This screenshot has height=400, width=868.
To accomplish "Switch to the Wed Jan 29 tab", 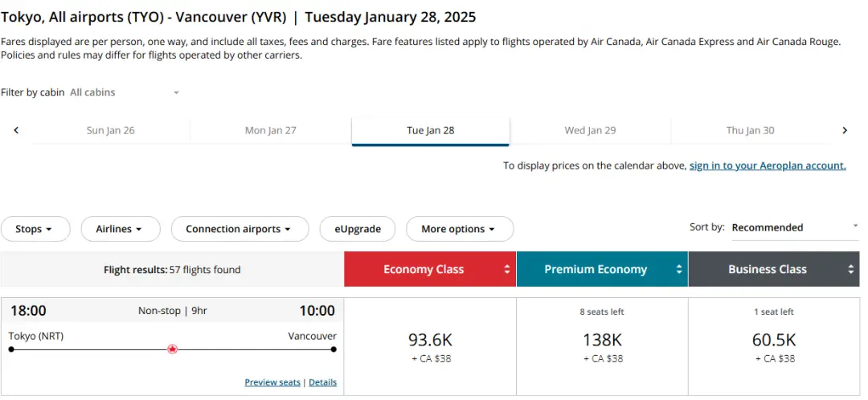I will point(590,130).
